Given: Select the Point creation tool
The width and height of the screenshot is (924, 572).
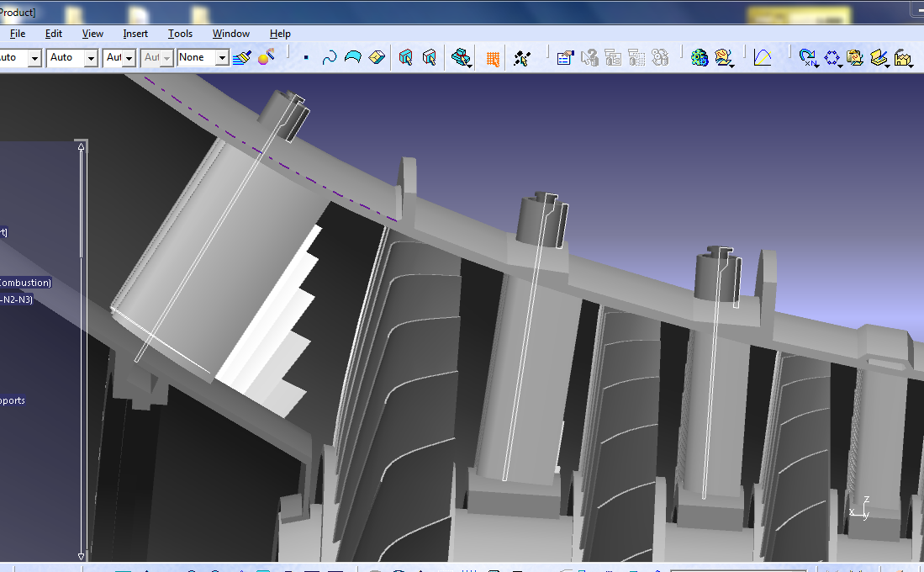Looking at the screenshot, I should (306, 58).
